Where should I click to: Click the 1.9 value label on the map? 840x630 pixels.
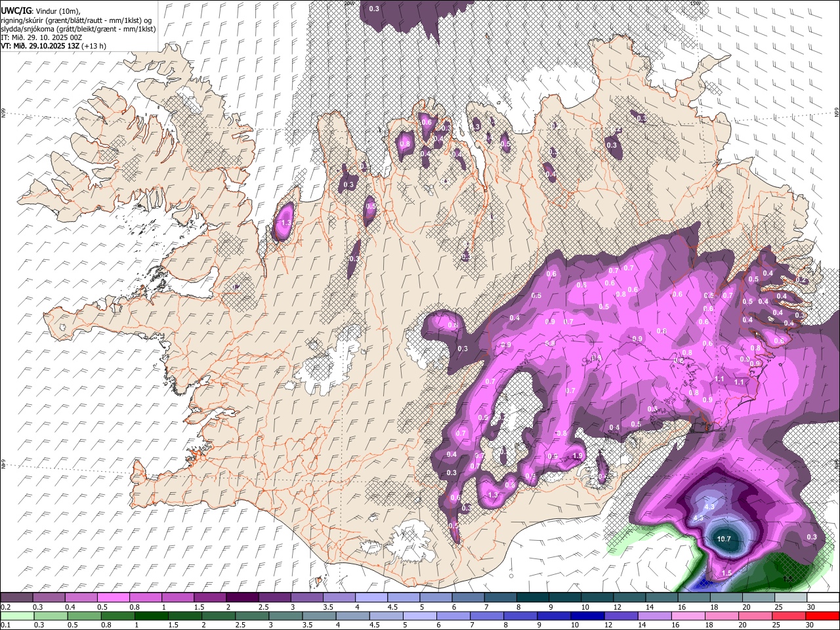coord(577,456)
